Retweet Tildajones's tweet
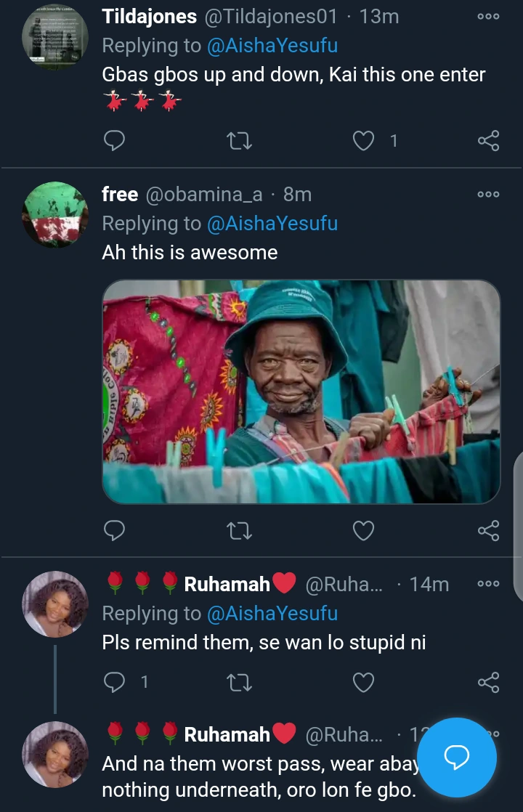 click(239, 140)
